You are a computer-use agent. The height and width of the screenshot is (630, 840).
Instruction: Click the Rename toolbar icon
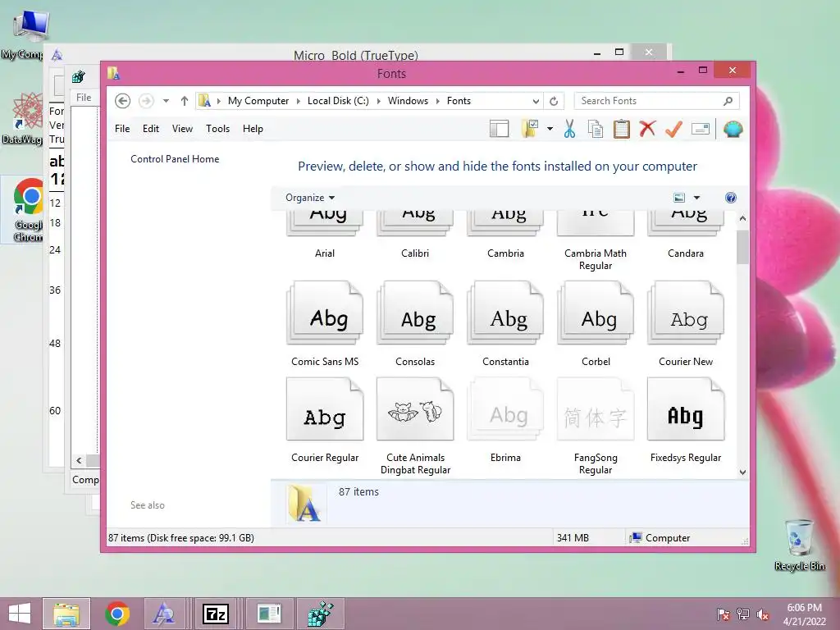(x=701, y=129)
